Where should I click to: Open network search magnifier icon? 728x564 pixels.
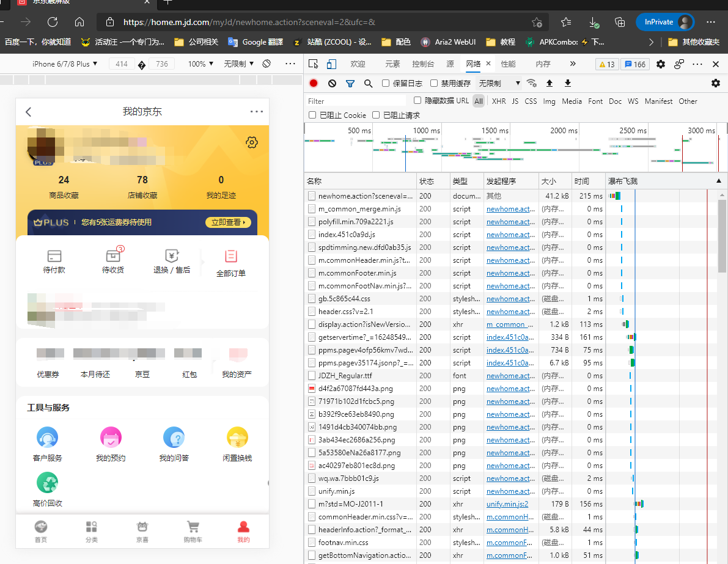click(x=368, y=84)
